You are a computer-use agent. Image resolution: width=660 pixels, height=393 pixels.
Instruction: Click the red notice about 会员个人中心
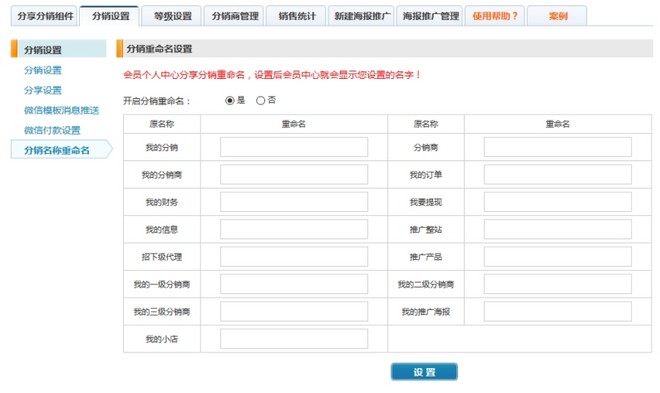(272, 75)
